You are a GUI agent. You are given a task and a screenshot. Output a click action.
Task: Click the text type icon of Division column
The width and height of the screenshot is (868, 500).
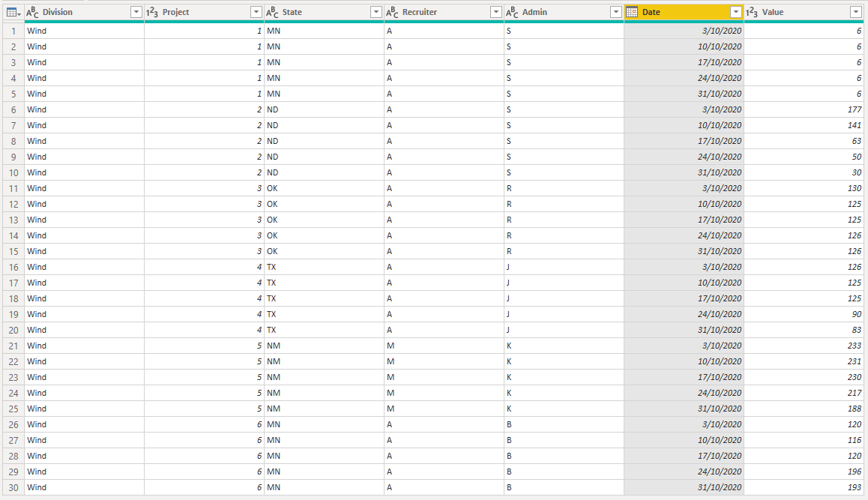[33, 12]
